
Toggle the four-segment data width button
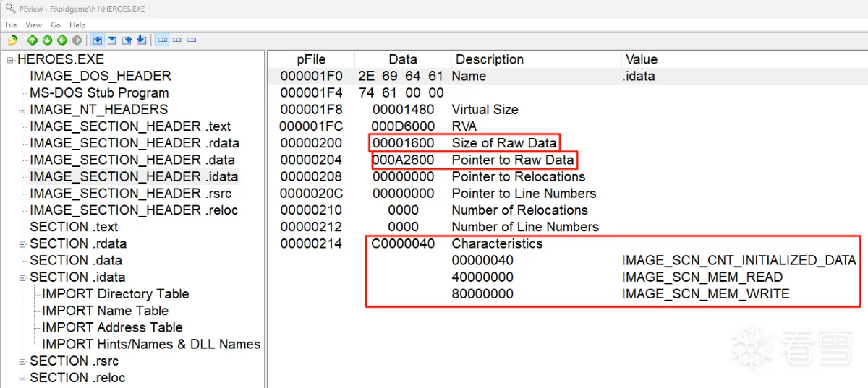162,40
